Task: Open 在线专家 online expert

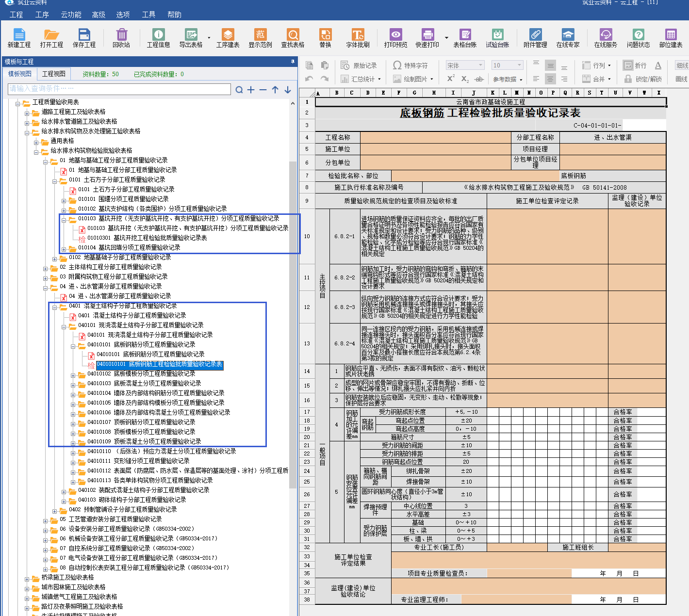Action: 568,38
